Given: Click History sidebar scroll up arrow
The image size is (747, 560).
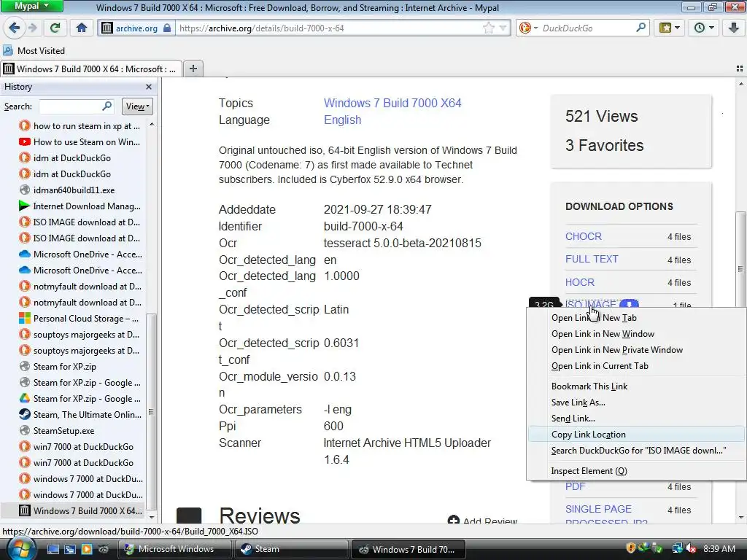Looking at the screenshot, I should [152, 124].
